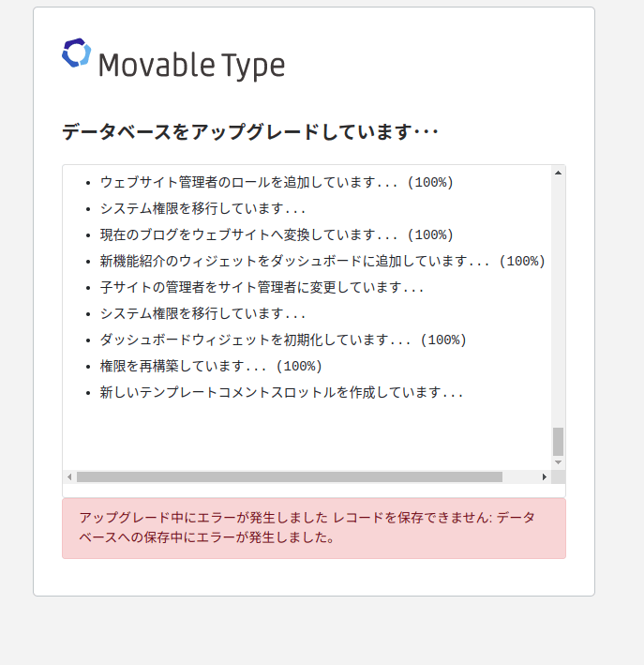Click the vertical scrollbar thumb in the log
The image size is (644, 665).
(x=558, y=442)
